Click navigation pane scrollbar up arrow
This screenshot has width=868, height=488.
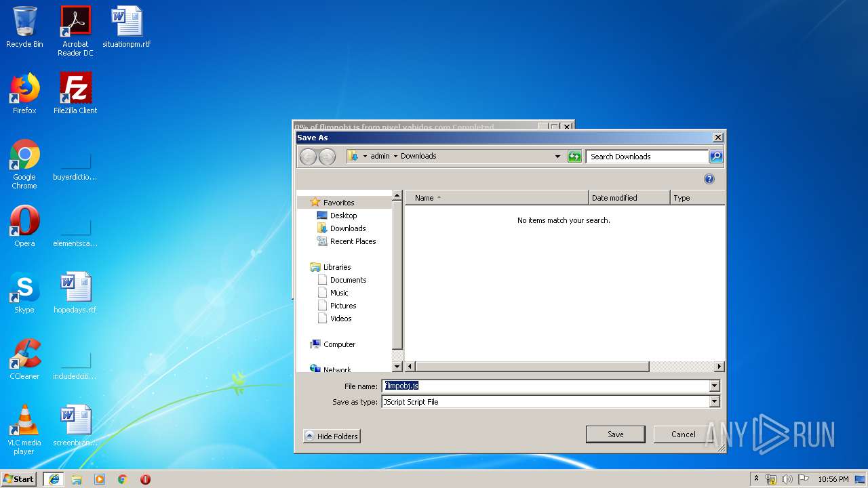397,196
